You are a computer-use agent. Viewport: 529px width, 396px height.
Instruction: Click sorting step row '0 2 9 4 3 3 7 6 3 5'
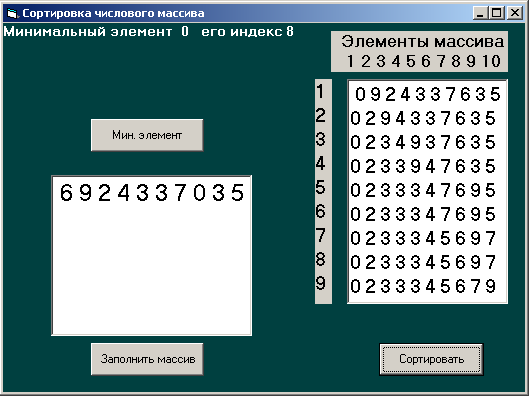tap(423, 118)
